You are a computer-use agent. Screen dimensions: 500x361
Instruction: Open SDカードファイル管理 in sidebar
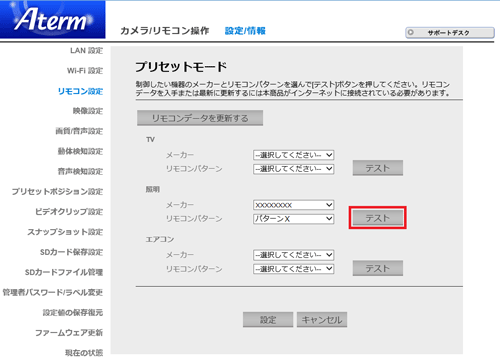tap(64, 272)
